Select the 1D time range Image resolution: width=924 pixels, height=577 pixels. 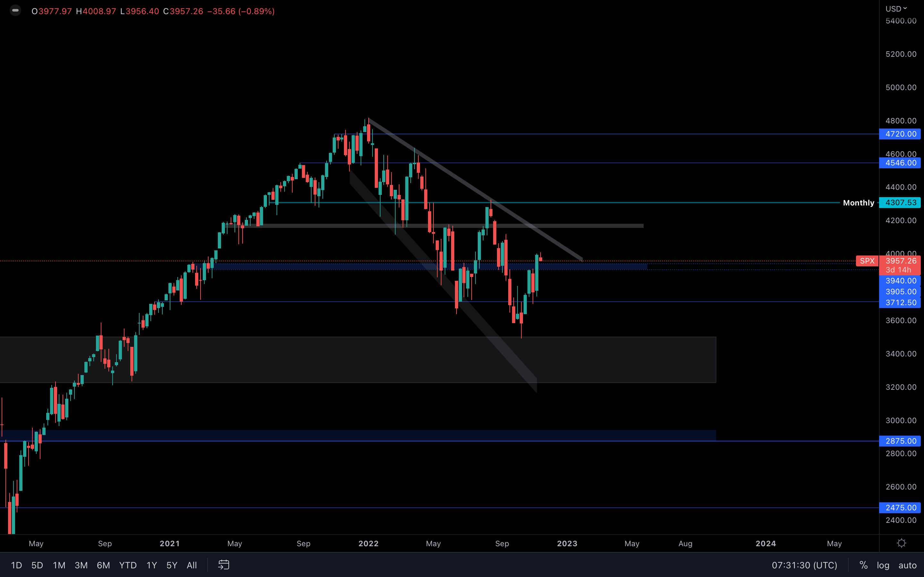16,565
